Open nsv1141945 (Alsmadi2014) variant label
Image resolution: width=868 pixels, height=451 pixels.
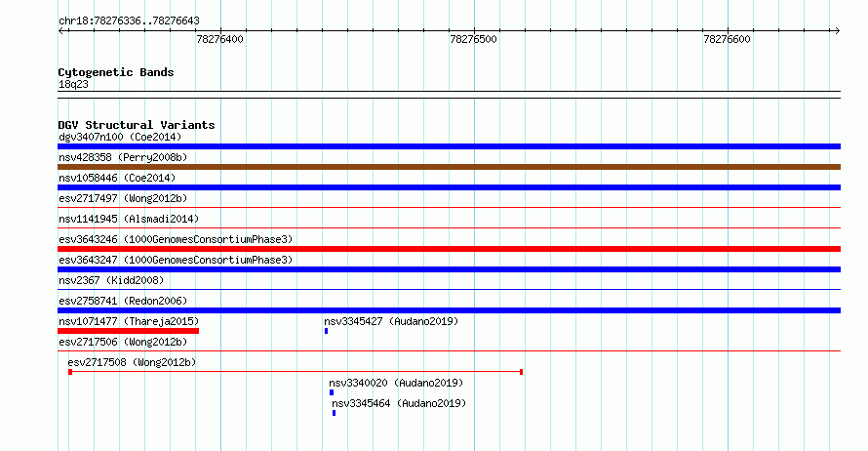pyautogui.click(x=129, y=219)
